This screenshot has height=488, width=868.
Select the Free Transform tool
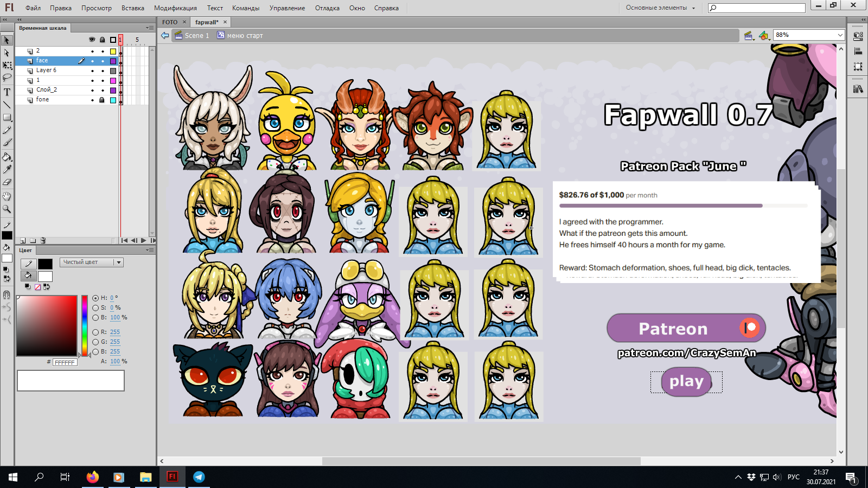point(7,65)
